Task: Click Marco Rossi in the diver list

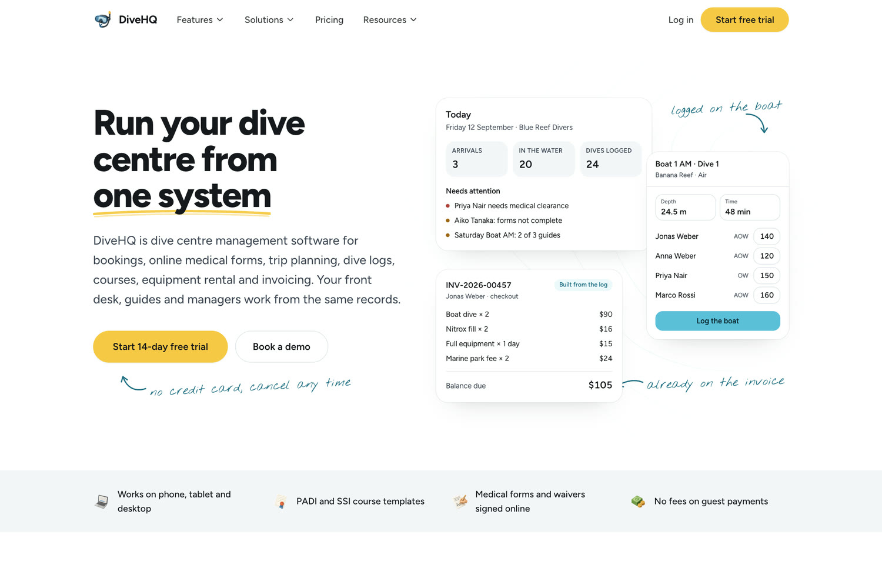Action: click(x=676, y=295)
